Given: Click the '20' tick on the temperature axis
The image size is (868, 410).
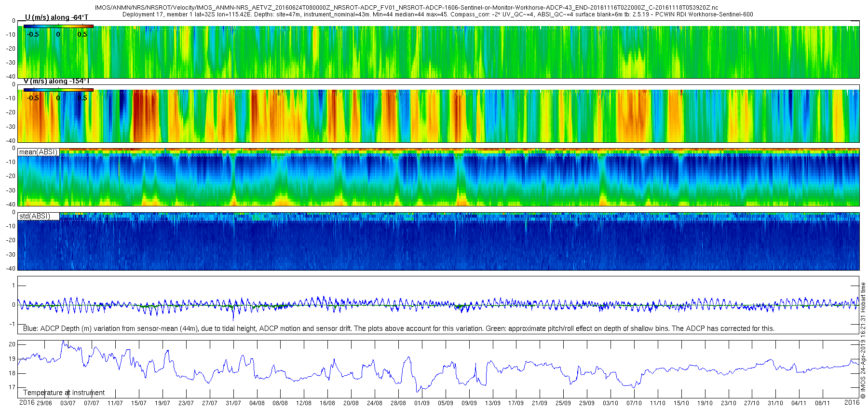Looking at the screenshot, I should [12, 344].
